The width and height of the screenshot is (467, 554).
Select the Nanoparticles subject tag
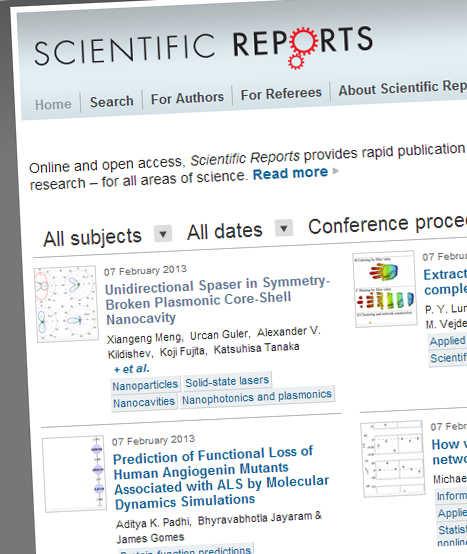(145, 385)
